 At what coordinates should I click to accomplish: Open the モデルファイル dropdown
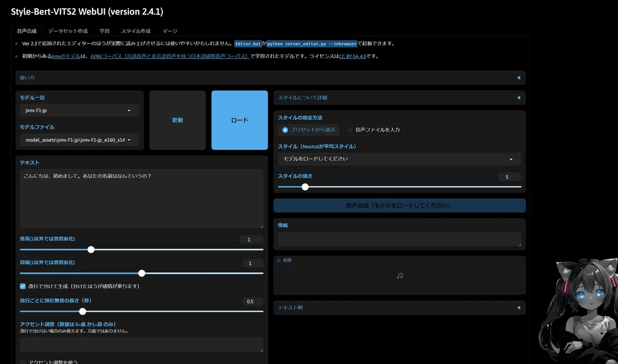(79, 140)
